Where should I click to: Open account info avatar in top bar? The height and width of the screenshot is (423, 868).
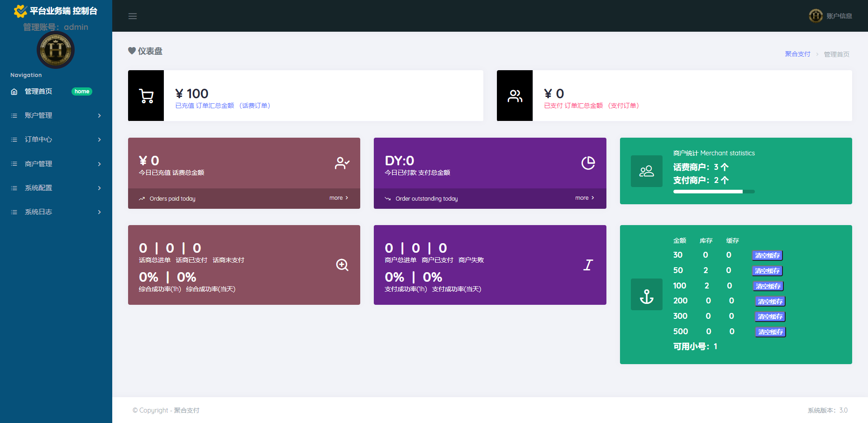pos(816,16)
